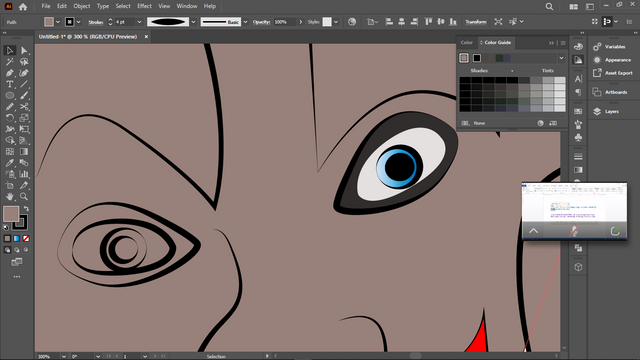Select the Mesh tool
This screenshot has width=640, height=360.
tap(10, 151)
